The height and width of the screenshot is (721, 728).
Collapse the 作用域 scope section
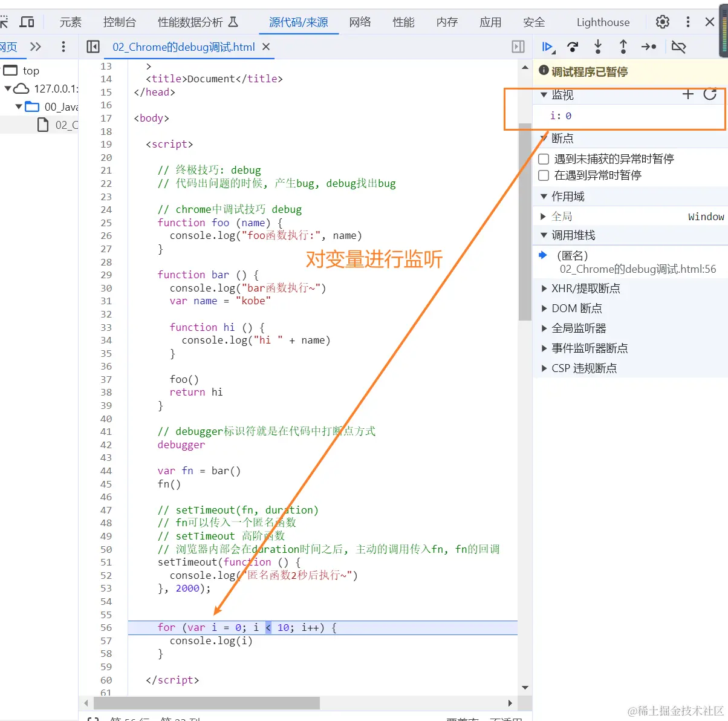(x=544, y=197)
